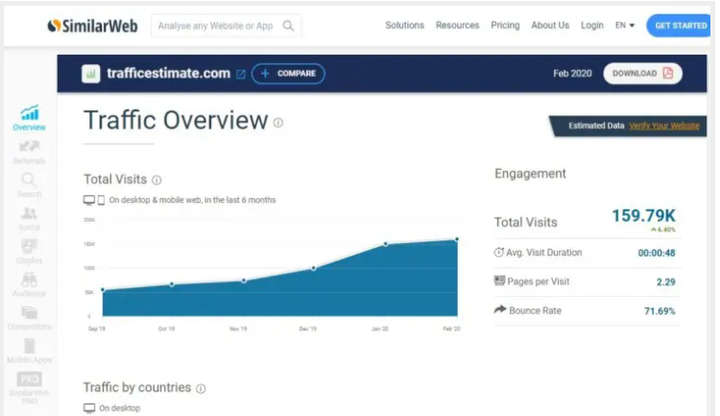
Task: Click the Total Visits info icon
Action: [157, 180]
